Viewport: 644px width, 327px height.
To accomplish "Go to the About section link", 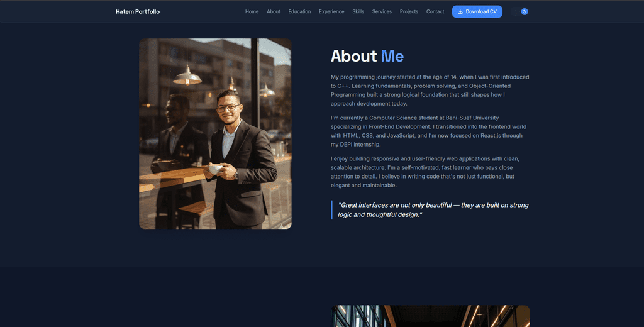I will [274, 11].
